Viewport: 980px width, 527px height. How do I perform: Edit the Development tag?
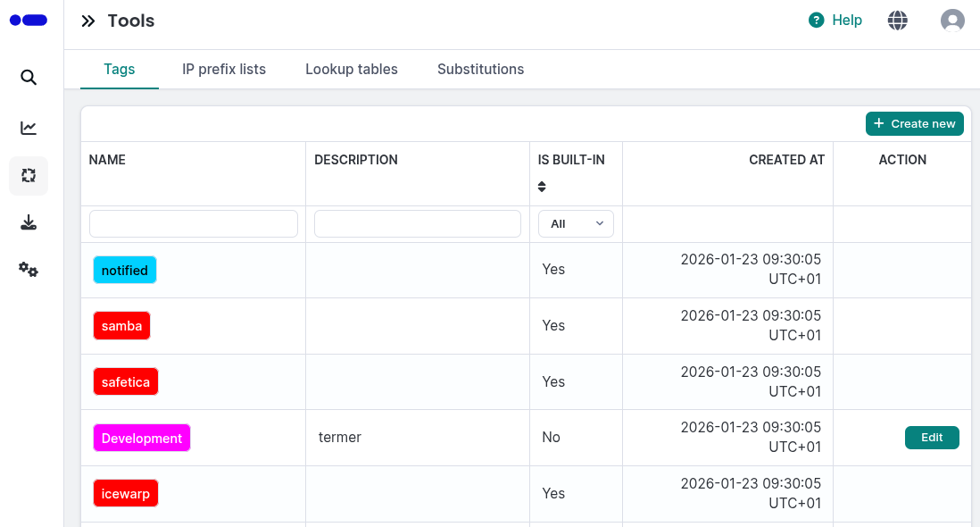pos(932,438)
